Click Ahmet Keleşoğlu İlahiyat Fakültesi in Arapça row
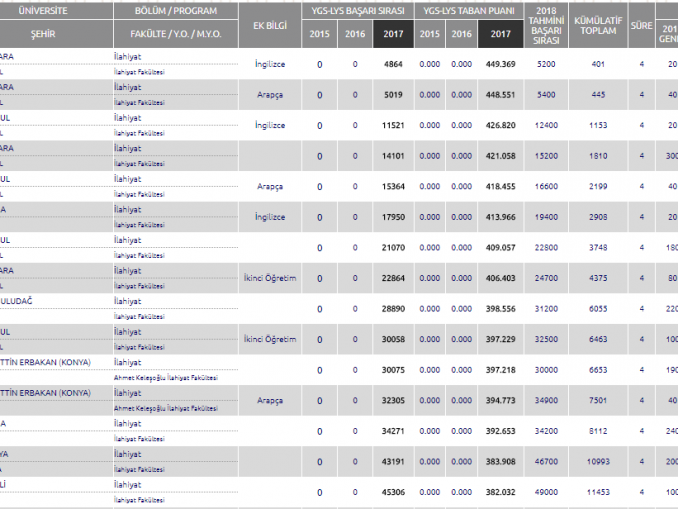This screenshot has height=509, width=678. [165, 409]
